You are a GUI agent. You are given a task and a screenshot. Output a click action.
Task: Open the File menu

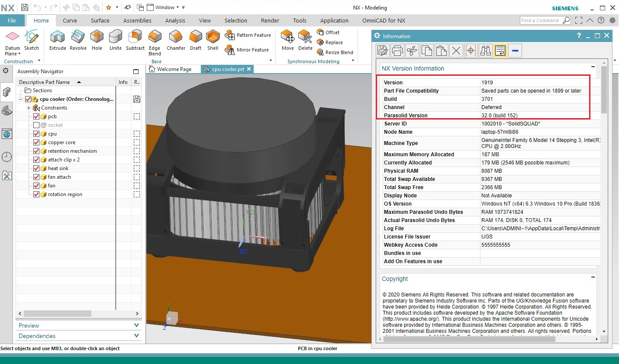coord(12,20)
